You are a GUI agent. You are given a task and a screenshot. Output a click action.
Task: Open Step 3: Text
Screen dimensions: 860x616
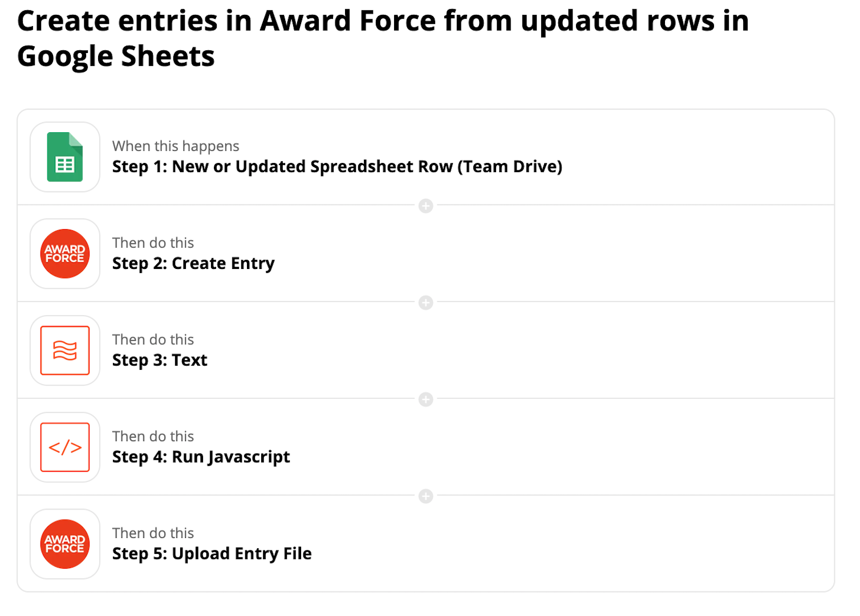click(159, 360)
